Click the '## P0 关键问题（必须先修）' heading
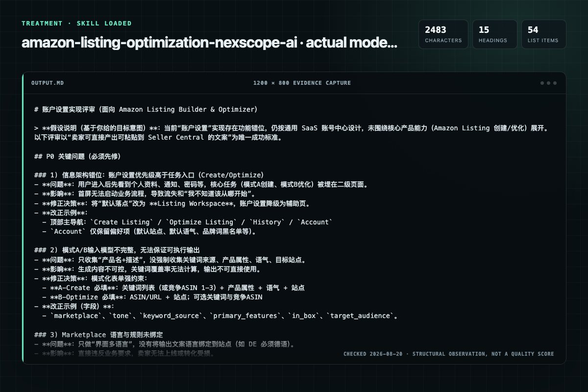 77,156
